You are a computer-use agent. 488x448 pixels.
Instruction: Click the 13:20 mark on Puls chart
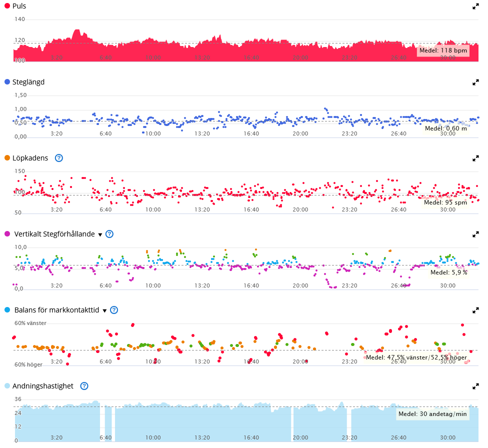click(x=202, y=57)
